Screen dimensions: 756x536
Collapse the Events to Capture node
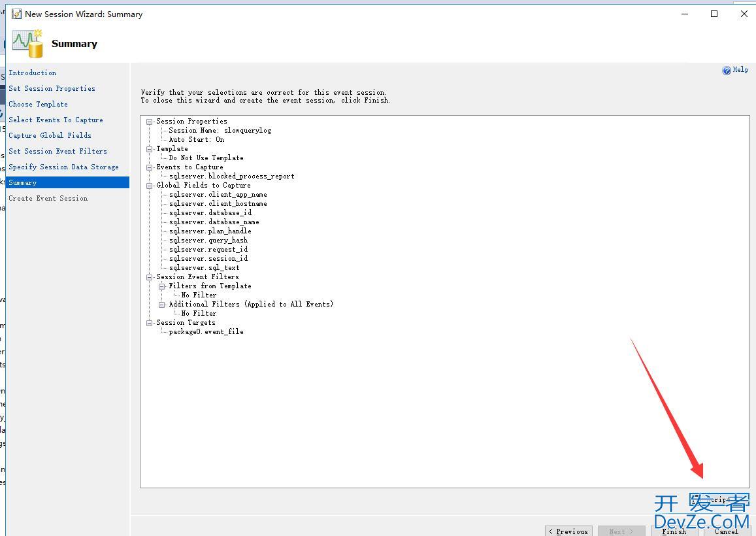[150, 167]
